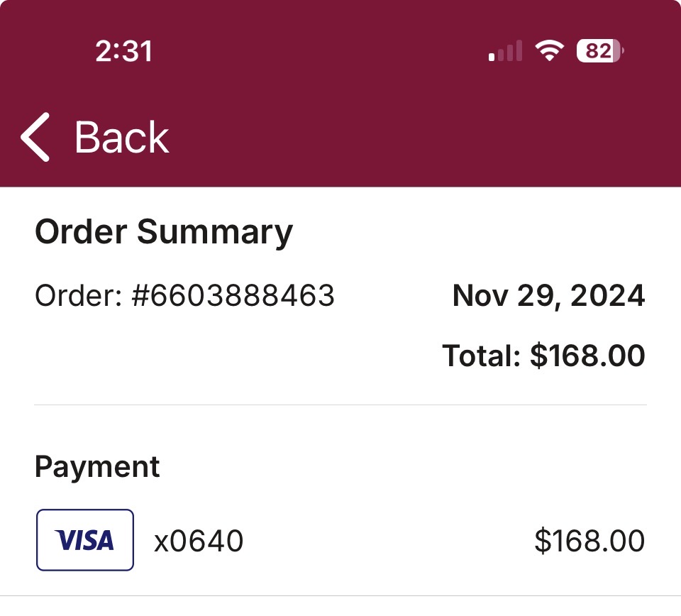Screen dimensions: 681x616
Task: Tap the Total: $168.00 line
Action: 543,356
